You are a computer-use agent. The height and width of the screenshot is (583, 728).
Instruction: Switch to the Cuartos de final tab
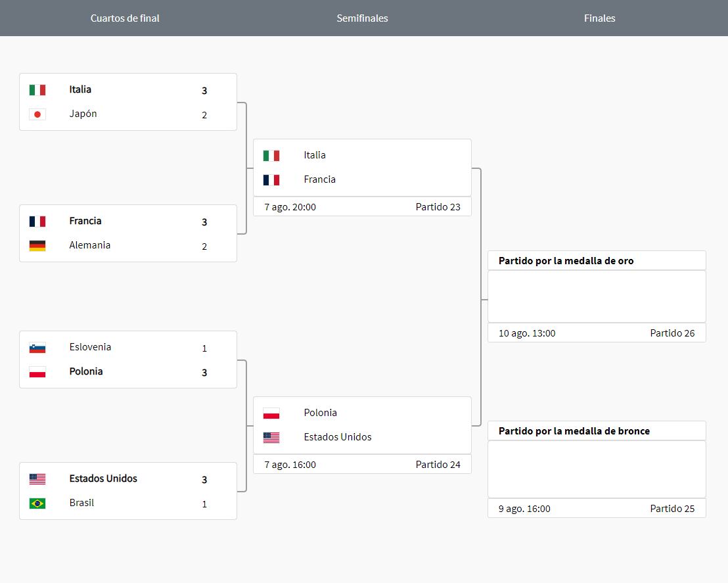[x=125, y=18]
